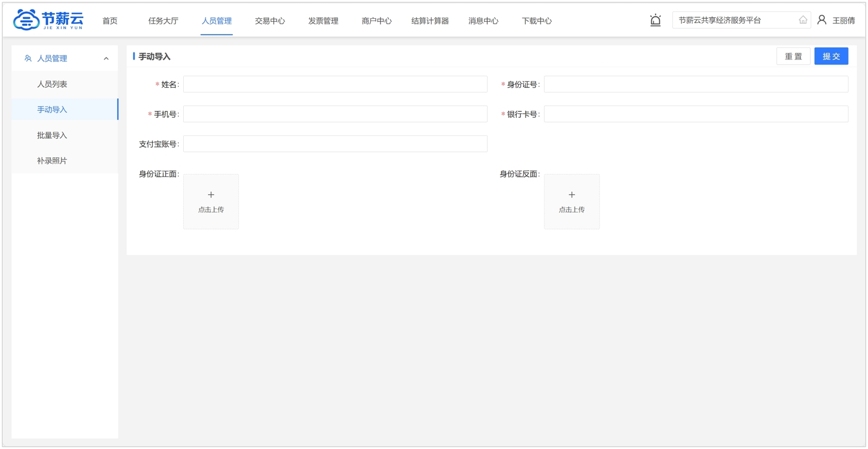Image resolution: width=868 pixels, height=449 pixels.
Task: Open the 王丽倩 user menu
Action: [x=843, y=21]
